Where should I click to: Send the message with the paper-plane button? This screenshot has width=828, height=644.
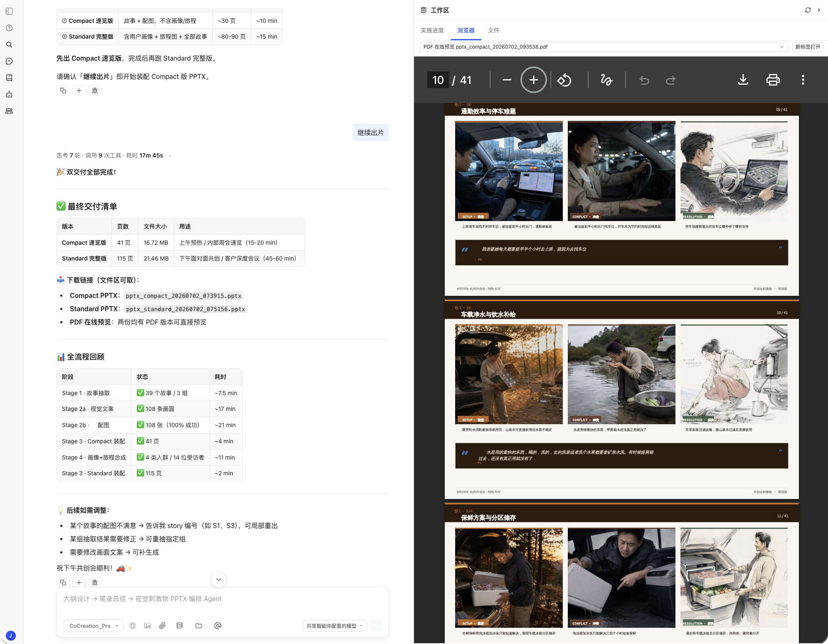(376, 626)
